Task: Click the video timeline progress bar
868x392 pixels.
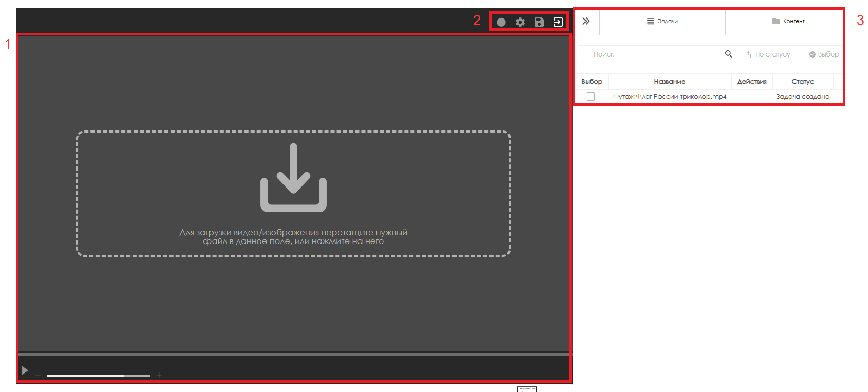Action: point(294,354)
